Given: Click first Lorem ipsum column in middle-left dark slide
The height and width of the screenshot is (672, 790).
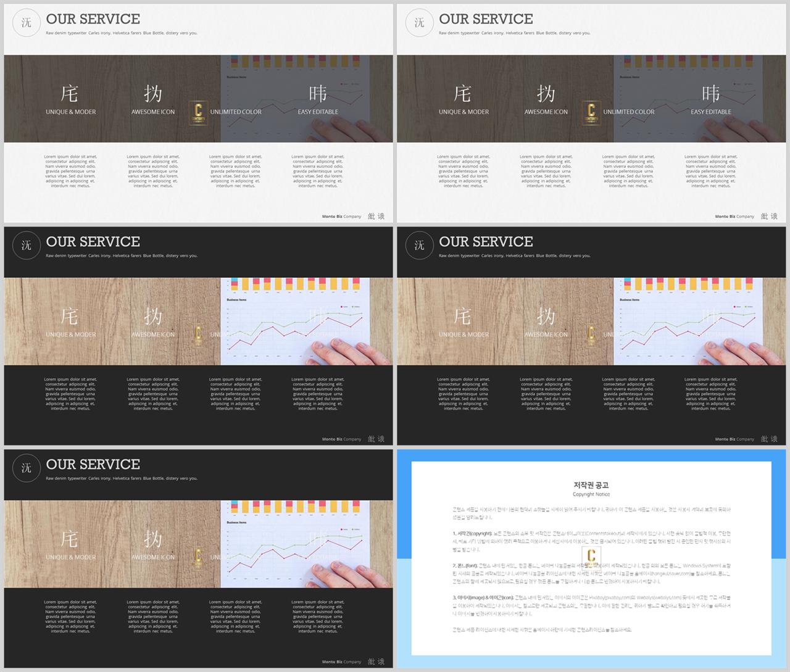Looking at the screenshot, I should pos(70,394).
